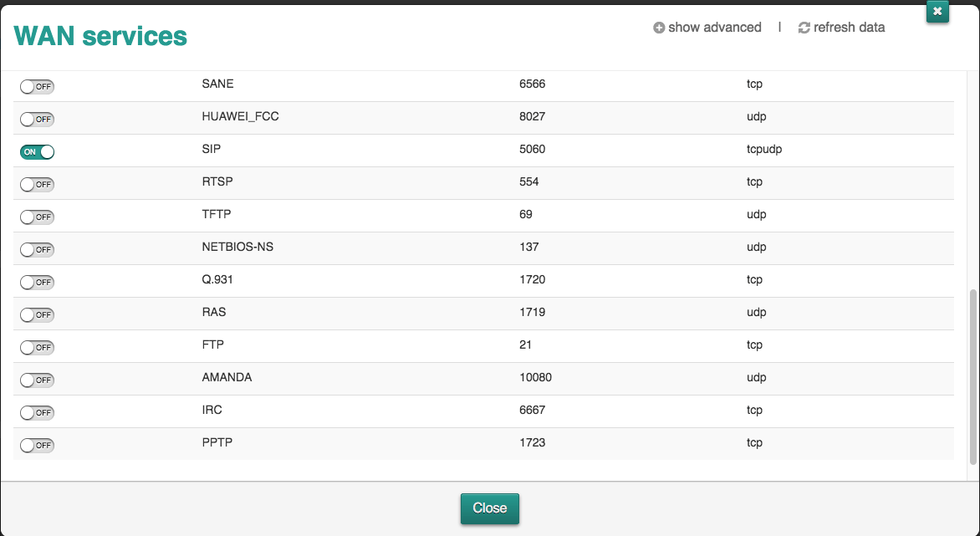
Task: Enable the TFTP service switch
Action: click(37, 217)
